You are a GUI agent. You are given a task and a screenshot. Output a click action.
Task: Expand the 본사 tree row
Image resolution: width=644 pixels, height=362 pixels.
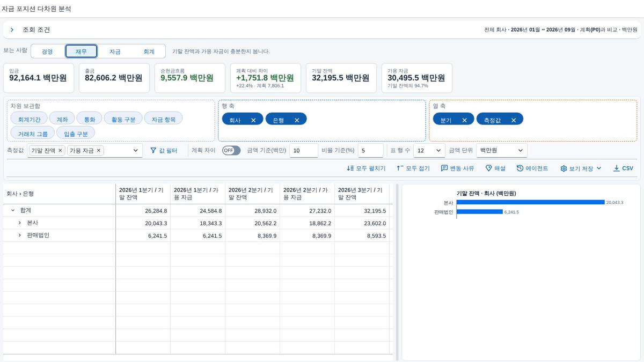coord(20,223)
